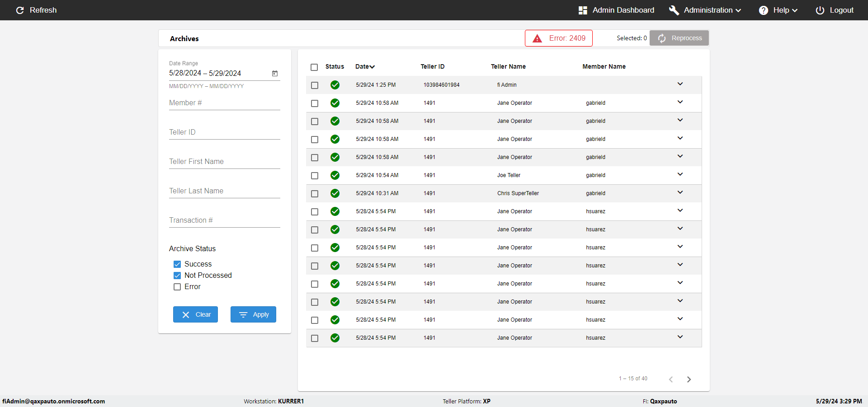Tick the select-all checkbox in table header
Screen dimensions: 868x407
[314, 67]
